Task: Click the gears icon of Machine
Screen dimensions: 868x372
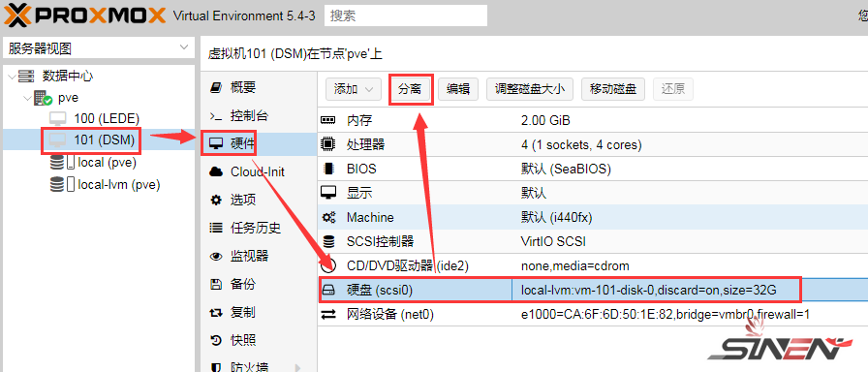Action: 328,218
